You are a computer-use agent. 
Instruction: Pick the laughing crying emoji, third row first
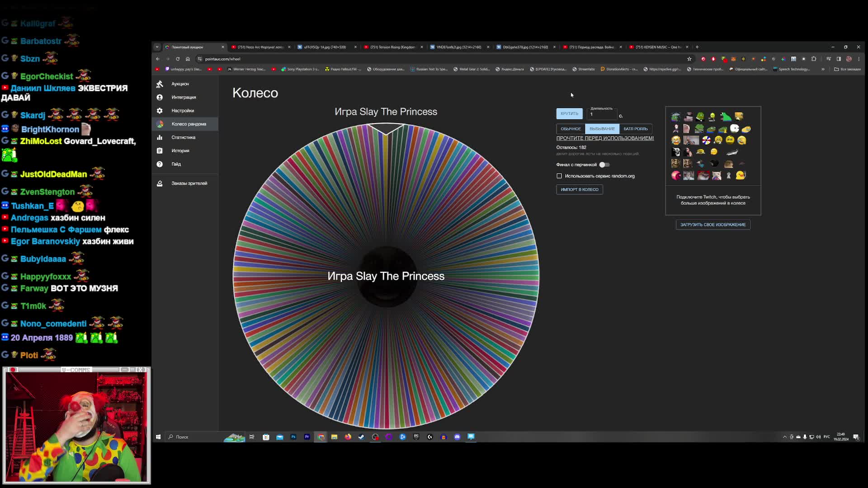click(x=676, y=140)
